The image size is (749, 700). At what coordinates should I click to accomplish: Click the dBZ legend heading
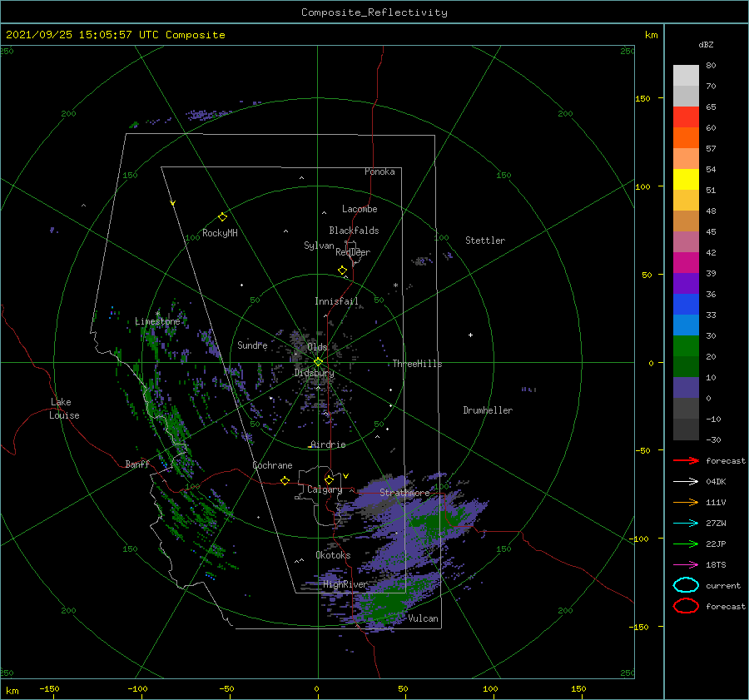tap(706, 44)
